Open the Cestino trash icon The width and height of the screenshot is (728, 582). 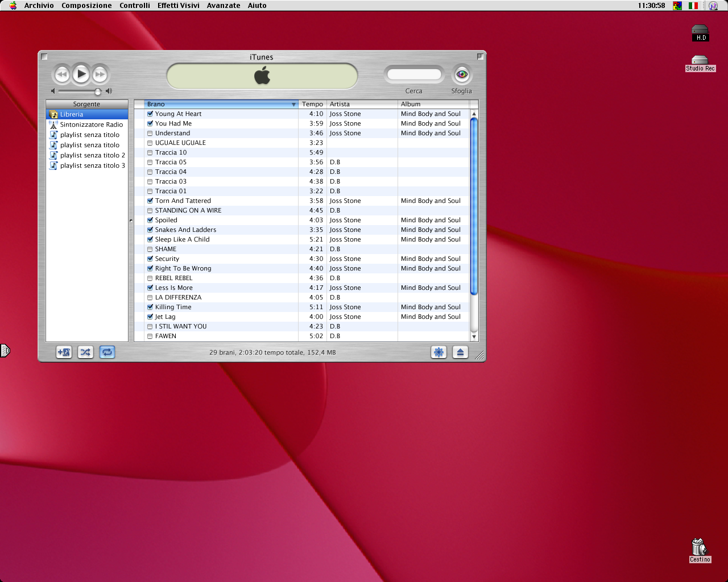pyautogui.click(x=700, y=550)
